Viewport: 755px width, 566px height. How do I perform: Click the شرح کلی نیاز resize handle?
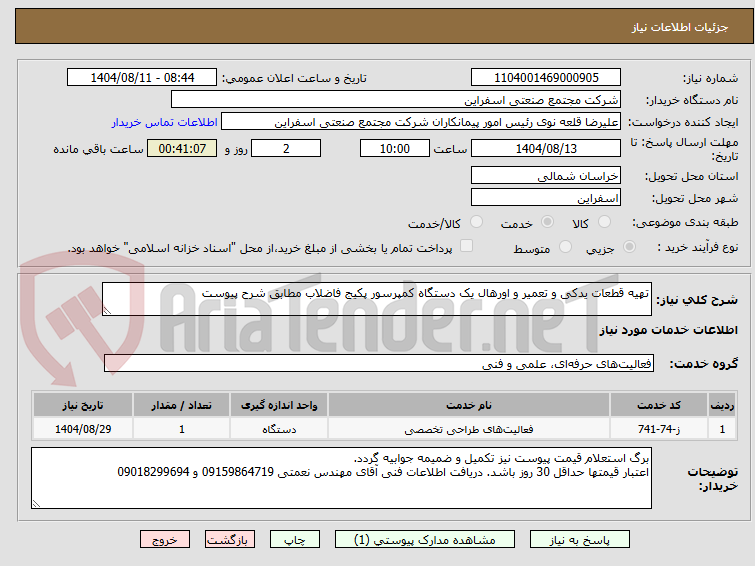tap(107, 311)
